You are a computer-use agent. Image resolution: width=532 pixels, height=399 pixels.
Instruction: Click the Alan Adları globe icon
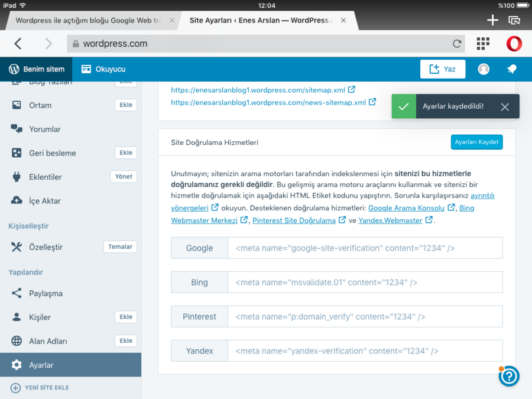point(17,340)
